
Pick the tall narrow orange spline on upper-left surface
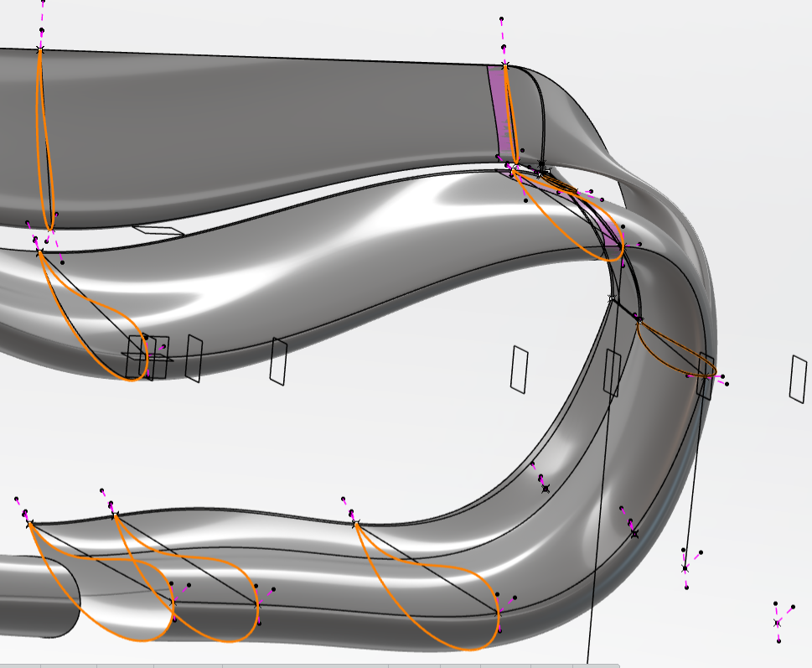[44, 140]
